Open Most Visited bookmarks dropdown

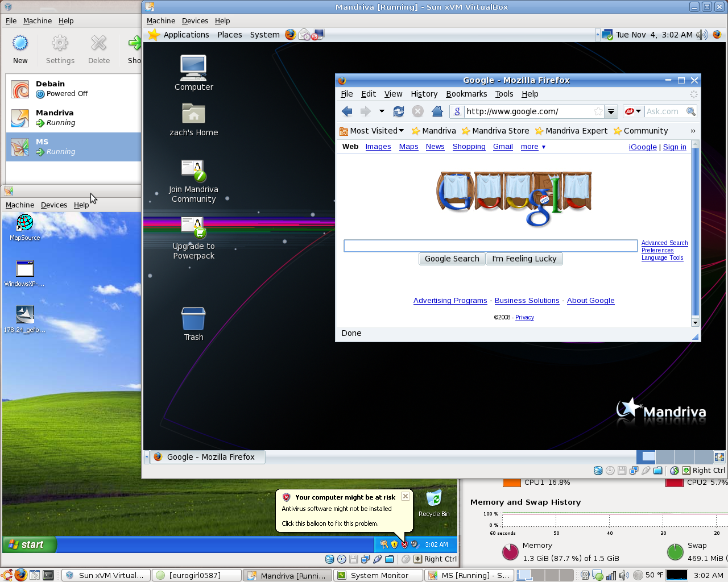click(371, 131)
